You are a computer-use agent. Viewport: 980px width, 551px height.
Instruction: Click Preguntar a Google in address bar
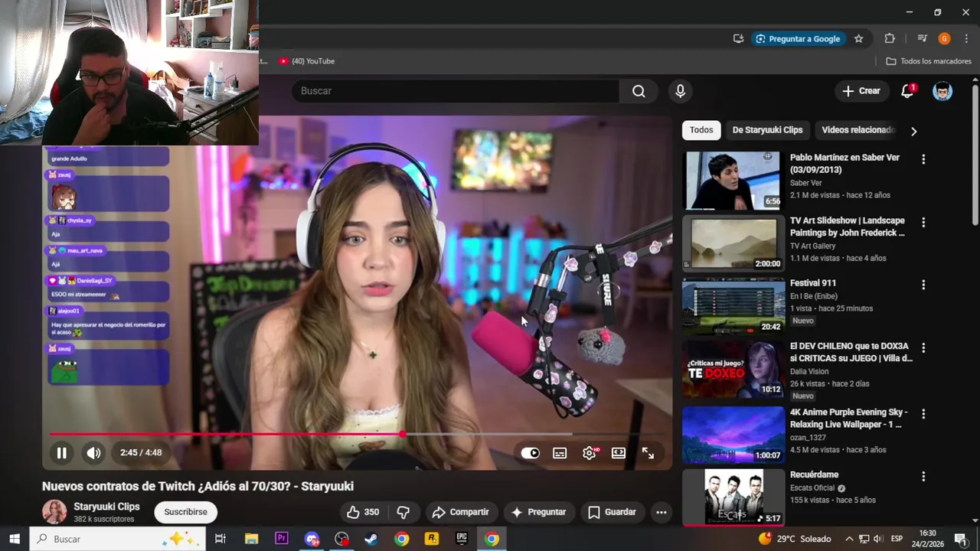pyautogui.click(x=798, y=38)
